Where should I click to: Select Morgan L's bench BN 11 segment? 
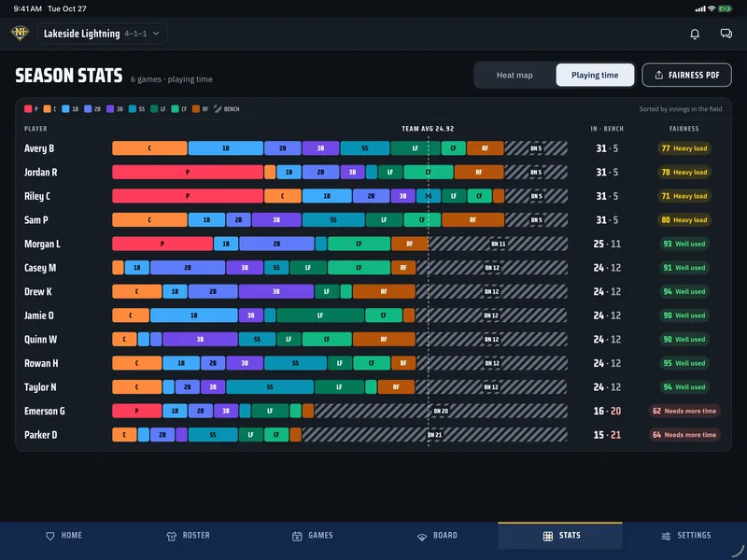pos(499,244)
